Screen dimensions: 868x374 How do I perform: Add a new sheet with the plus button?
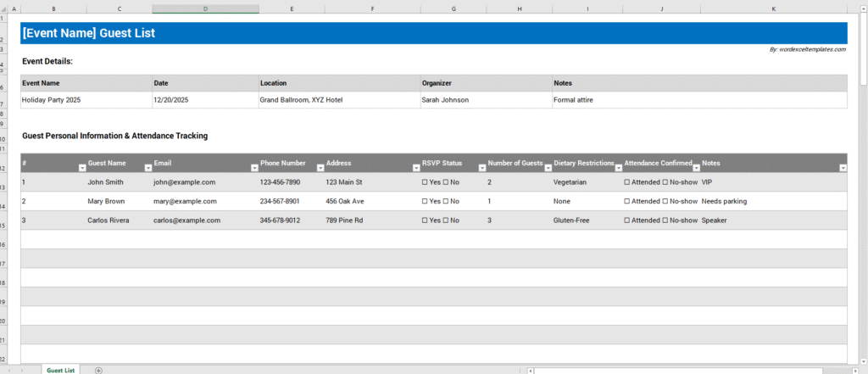click(x=98, y=370)
